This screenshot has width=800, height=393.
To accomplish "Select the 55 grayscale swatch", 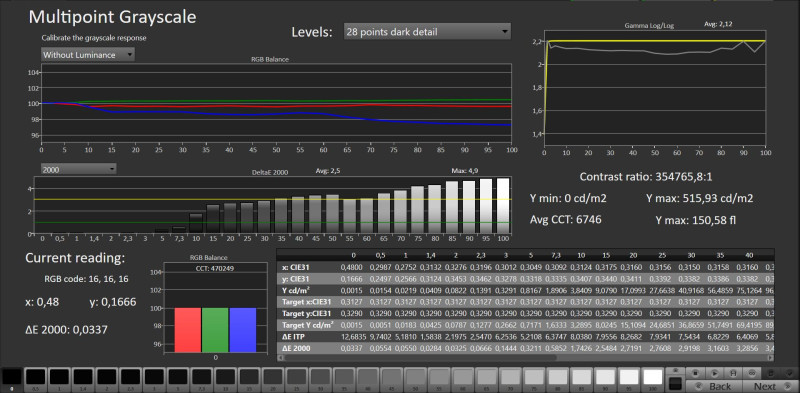I will click(x=439, y=379).
